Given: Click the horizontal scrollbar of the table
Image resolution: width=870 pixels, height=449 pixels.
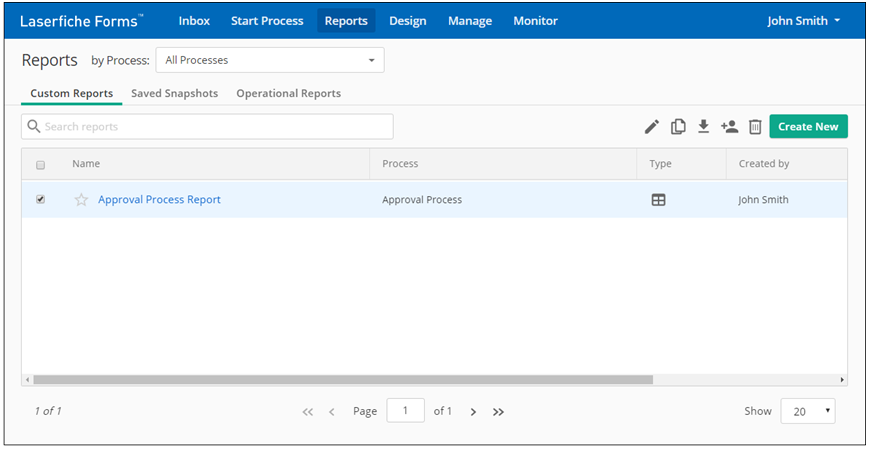Looking at the screenshot, I should pyautogui.click(x=342, y=380).
